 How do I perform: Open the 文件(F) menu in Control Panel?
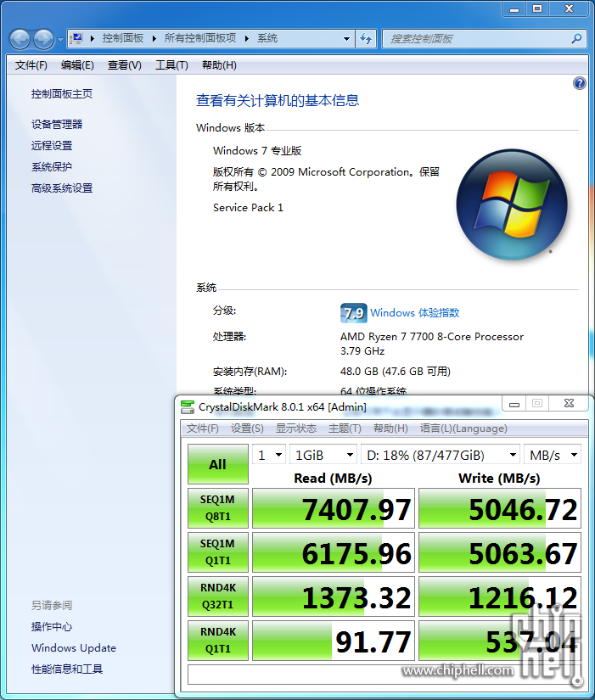click(x=31, y=65)
